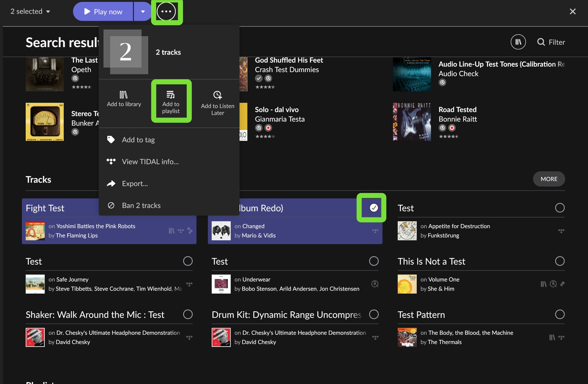Select the This Is Not a Test track circle
The width and height of the screenshot is (588, 384).
[560, 261]
